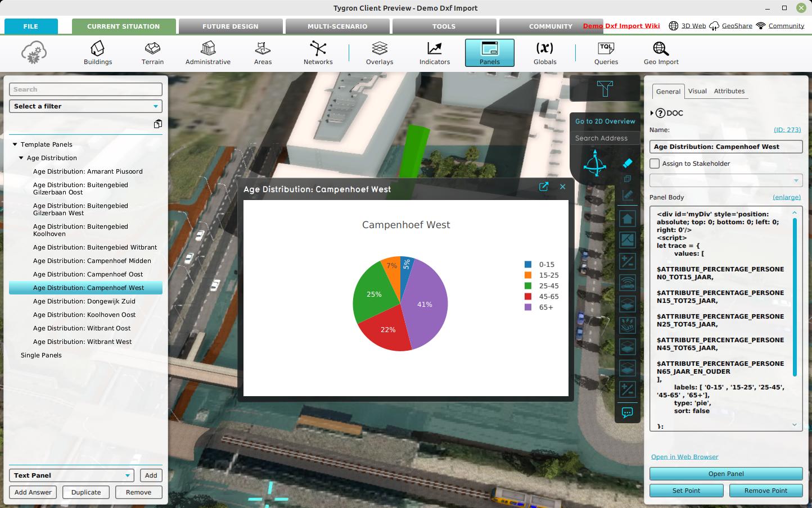This screenshot has width=812, height=508.
Task: Switch to the Visual tab
Action: tap(697, 91)
